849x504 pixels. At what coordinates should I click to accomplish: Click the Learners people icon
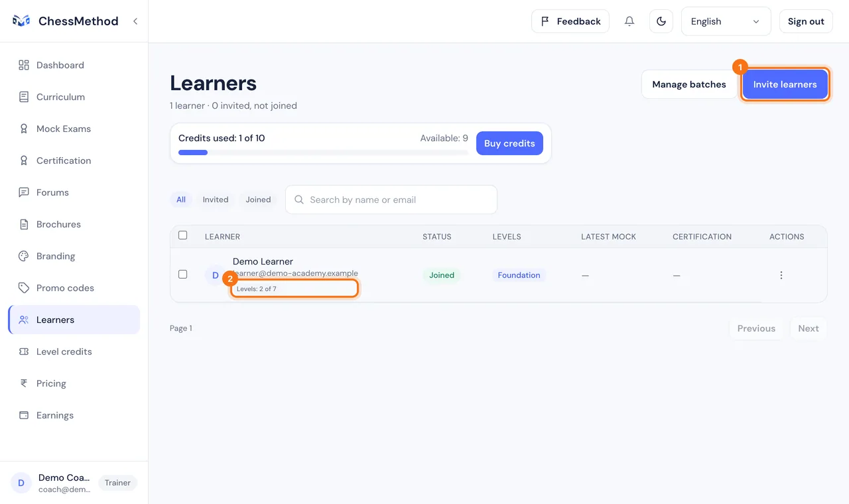(24, 320)
